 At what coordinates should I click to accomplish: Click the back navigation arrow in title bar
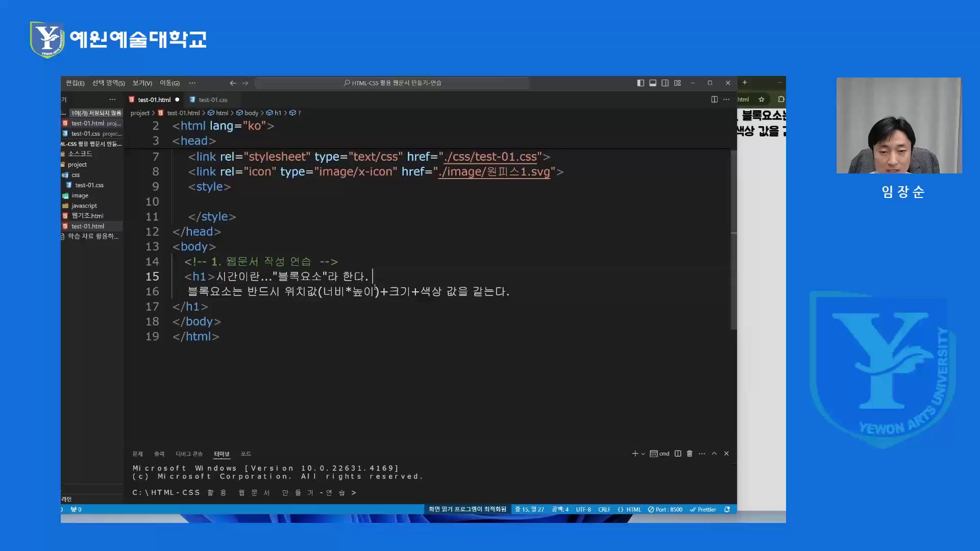point(233,83)
